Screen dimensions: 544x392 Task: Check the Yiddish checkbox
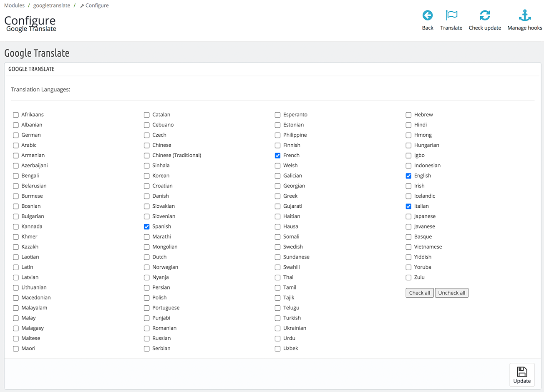click(x=409, y=257)
